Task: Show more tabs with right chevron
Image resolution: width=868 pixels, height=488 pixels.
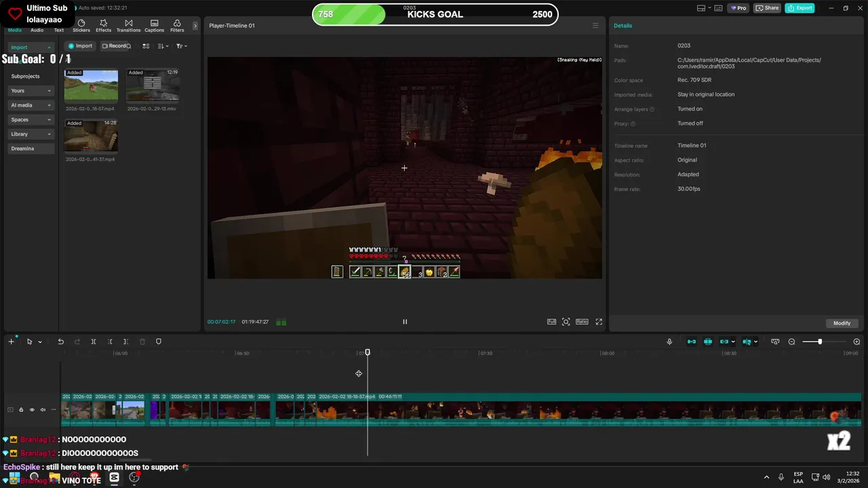Action: click(x=195, y=26)
